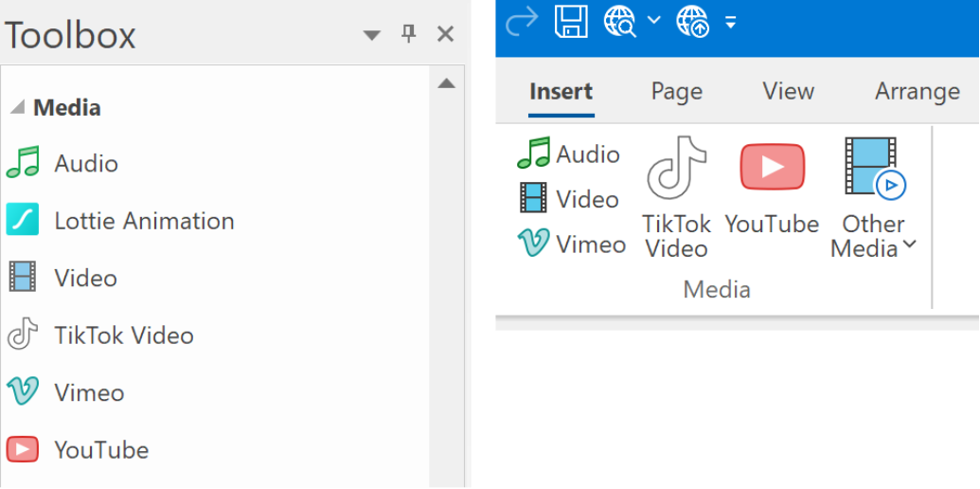The height and width of the screenshot is (489, 980).
Task: Select YouTube in the Toolbox panel
Action: (78, 449)
